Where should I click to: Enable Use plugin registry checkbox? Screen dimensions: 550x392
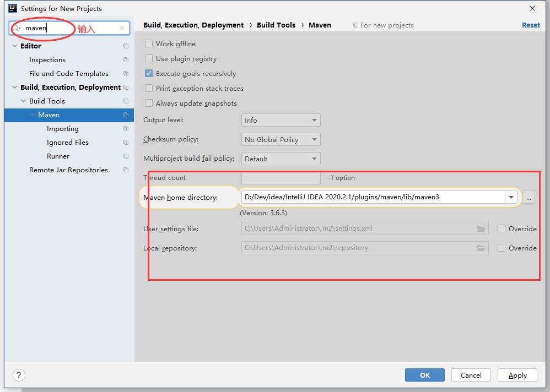click(149, 58)
